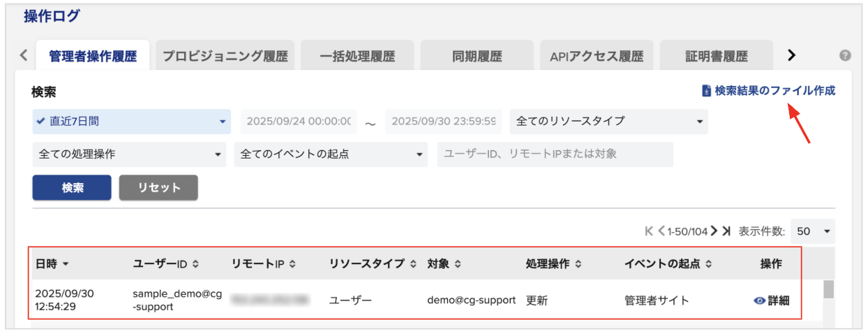Focus the ユーザーID、リモートIP search field

coord(555,154)
